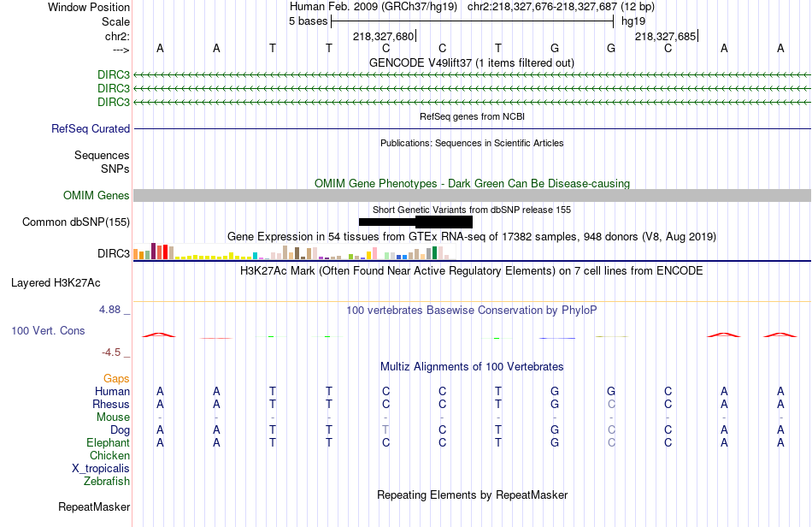Open 'Short Genetic Variants from dbSNP release 155' title
The image size is (812, 527).
(x=472, y=210)
